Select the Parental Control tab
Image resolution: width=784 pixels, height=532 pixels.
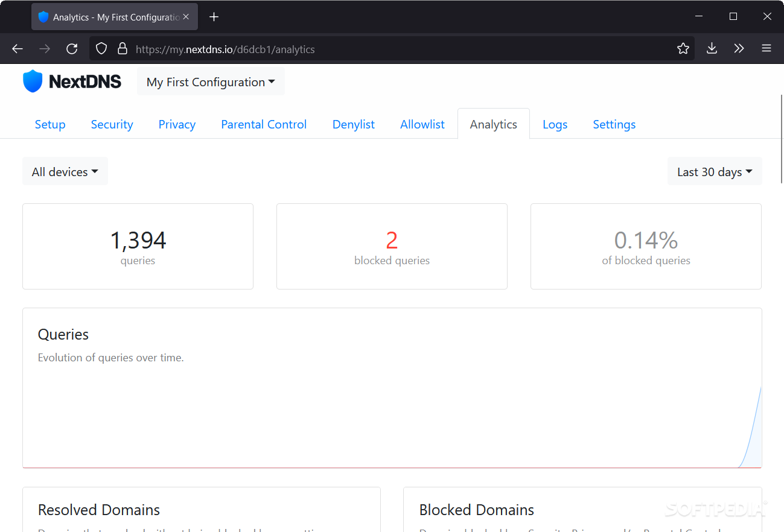(x=264, y=124)
